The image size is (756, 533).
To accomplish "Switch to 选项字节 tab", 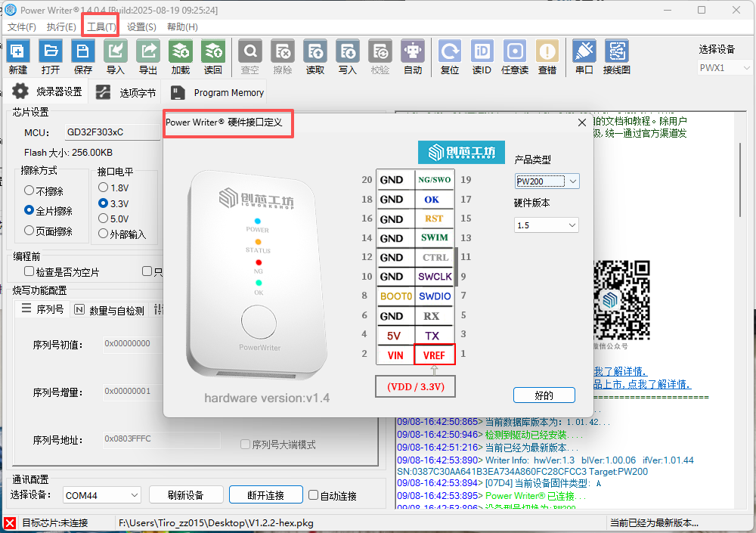I will pyautogui.click(x=125, y=92).
